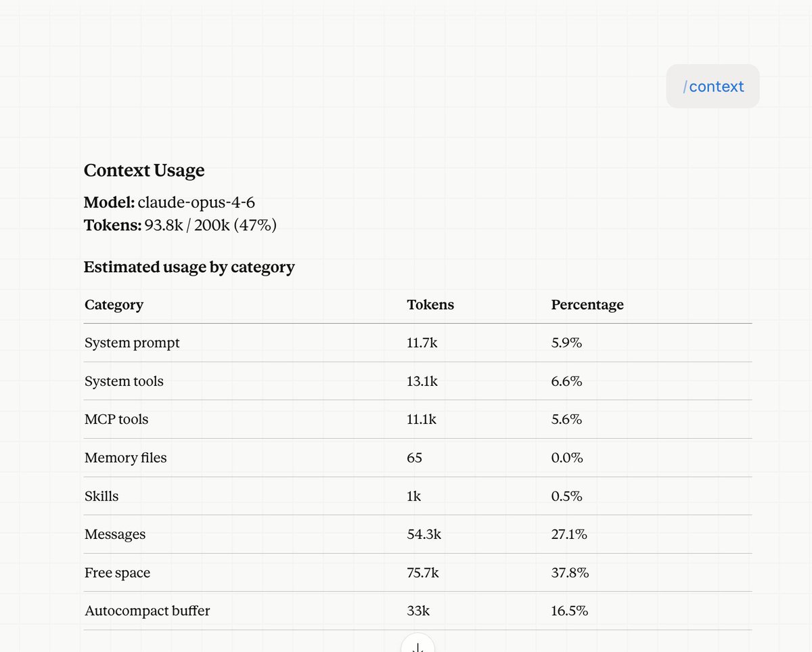This screenshot has width=812, height=652.
Task: Click the Estimated usage by category heading
Action: pyautogui.click(x=189, y=267)
